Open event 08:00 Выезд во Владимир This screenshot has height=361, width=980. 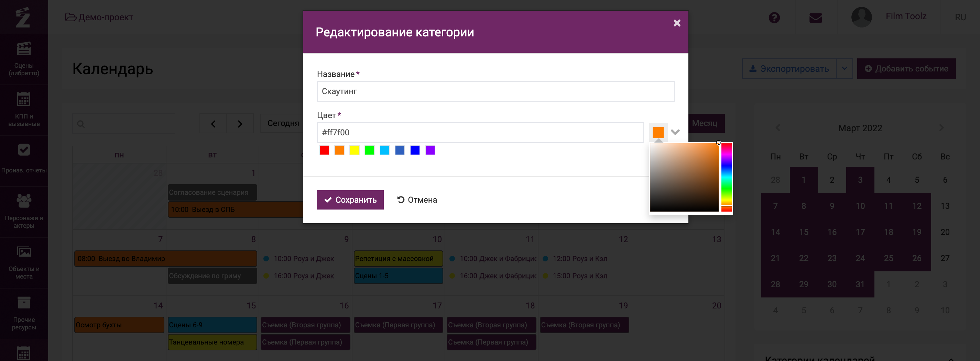click(x=165, y=258)
